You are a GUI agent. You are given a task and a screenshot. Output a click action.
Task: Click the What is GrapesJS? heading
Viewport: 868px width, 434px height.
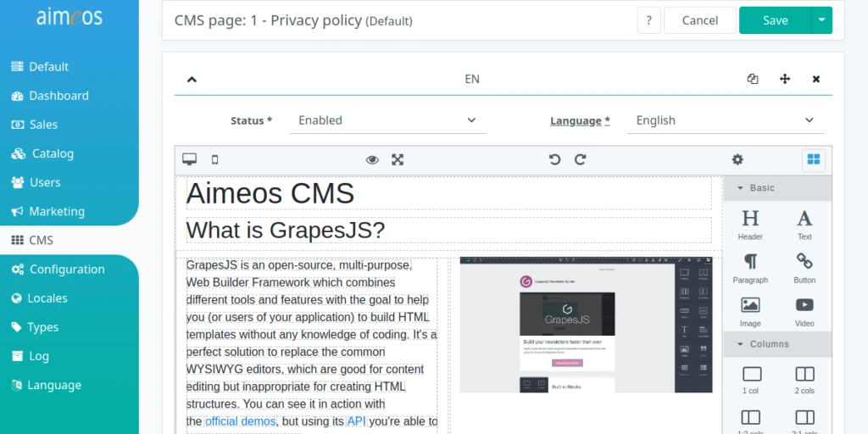click(449, 231)
